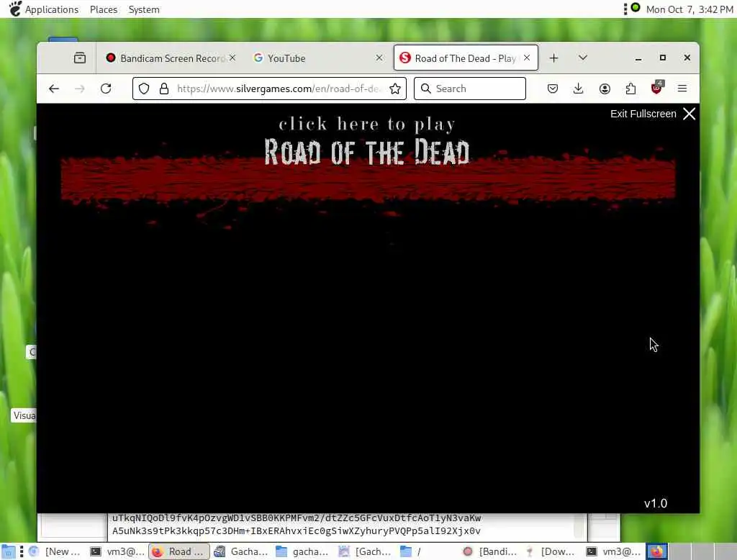Click 'click here to play' text
The width and height of the screenshot is (737, 560).
tap(367, 124)
